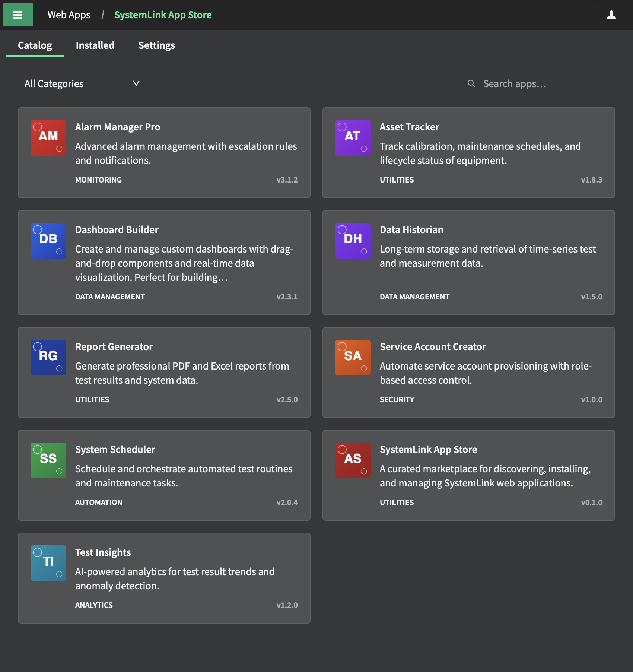Open the user account icon
Image resolution: width=633 pixels, height=672 pixels.
pyautogui.click(x=611, y=15)
